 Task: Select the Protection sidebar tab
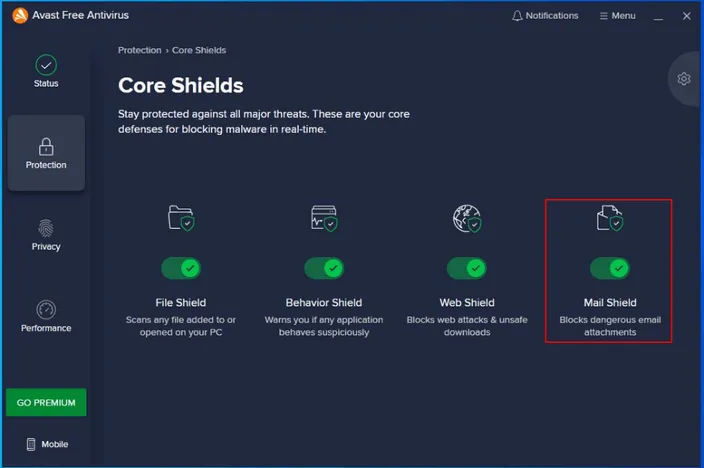(x=46, y=153)
